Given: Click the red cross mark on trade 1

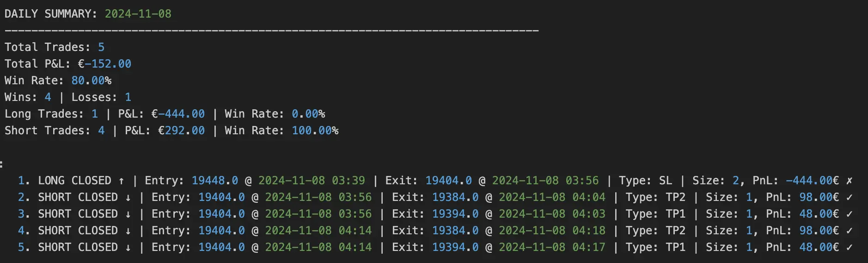Looking at the screenshot, I should [850, 181].
